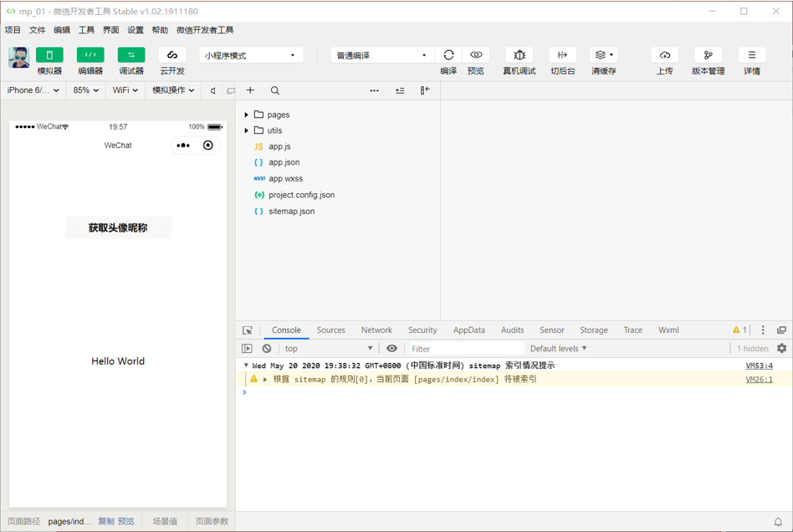Click the console Filter input field
Viewport: 793px width, 532px height.
(x=466, y=349)
